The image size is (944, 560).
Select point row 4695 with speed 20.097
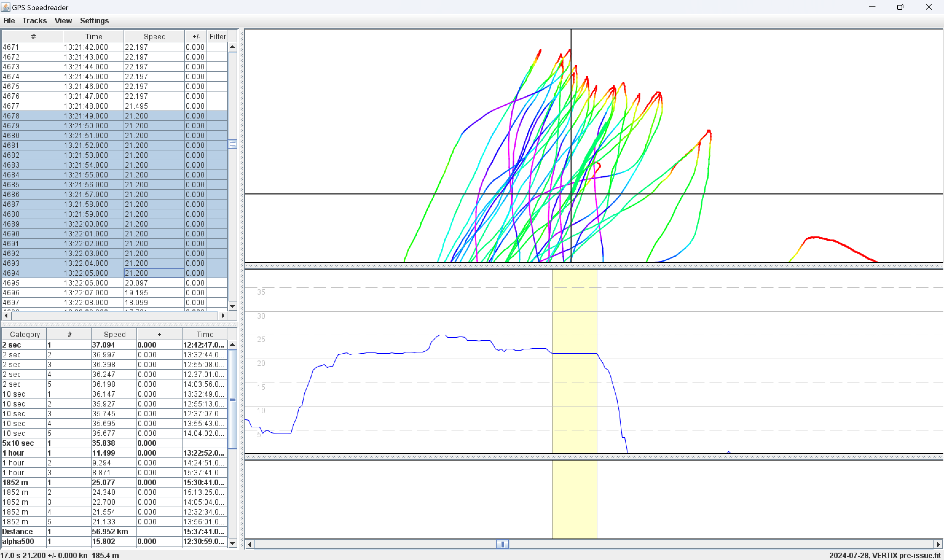[x=114, y=283]
